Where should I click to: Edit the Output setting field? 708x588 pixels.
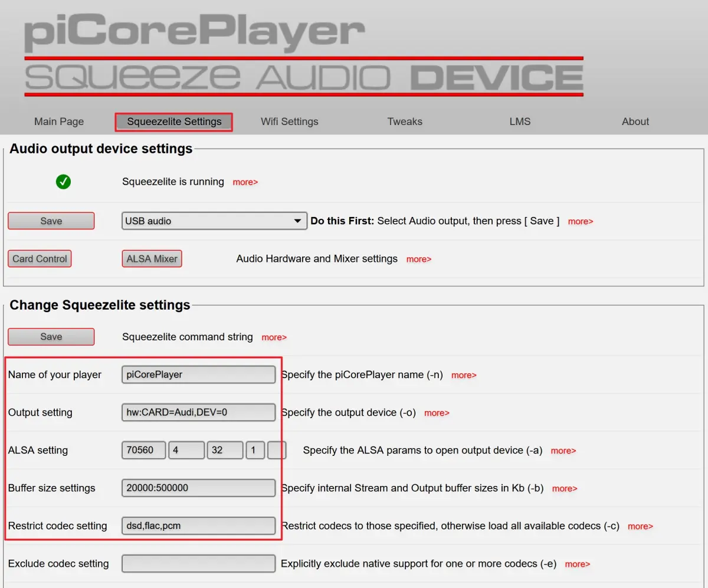click(199, 412)
